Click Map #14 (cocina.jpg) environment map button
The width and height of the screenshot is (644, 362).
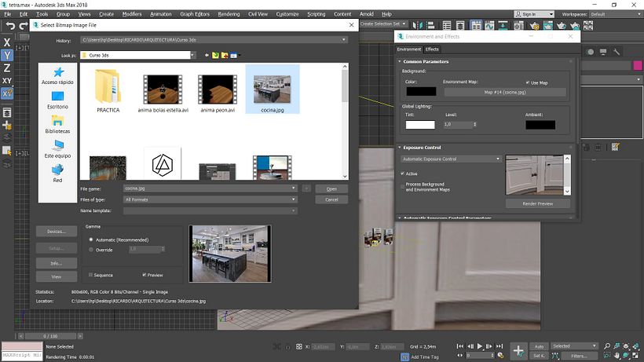coord(505,93)
